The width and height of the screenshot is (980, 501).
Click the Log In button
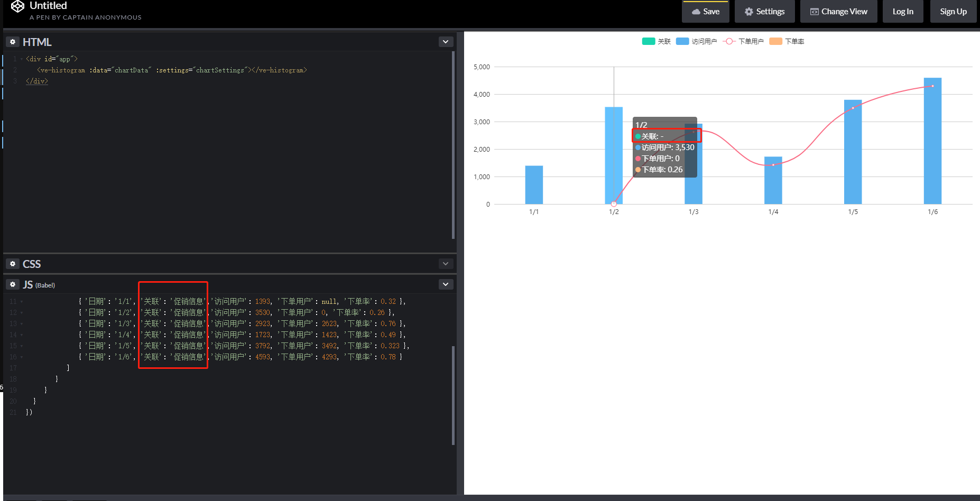coord(903,11)
